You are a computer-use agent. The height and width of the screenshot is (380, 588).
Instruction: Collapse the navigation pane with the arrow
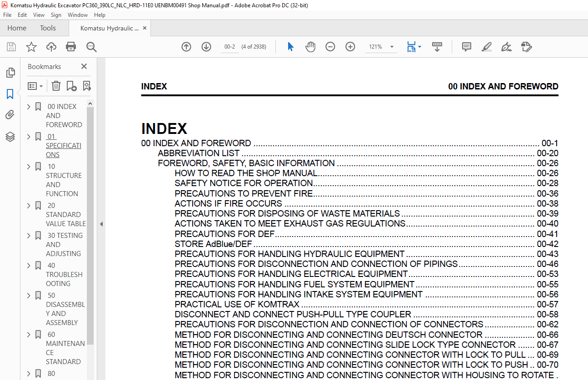coord(101,224)
